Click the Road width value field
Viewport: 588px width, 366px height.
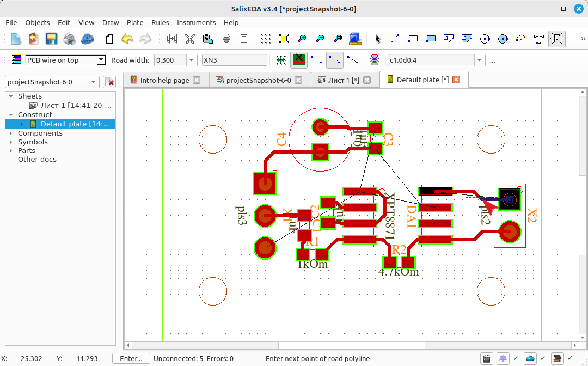click(170, 60)
